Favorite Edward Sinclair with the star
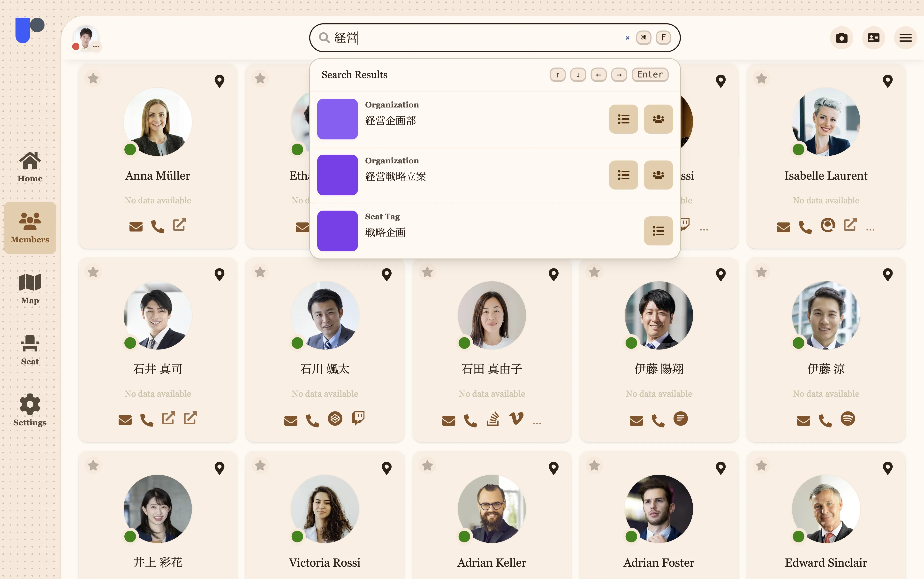924x579 pixels. pyautogui.click(x=761, y=466)
